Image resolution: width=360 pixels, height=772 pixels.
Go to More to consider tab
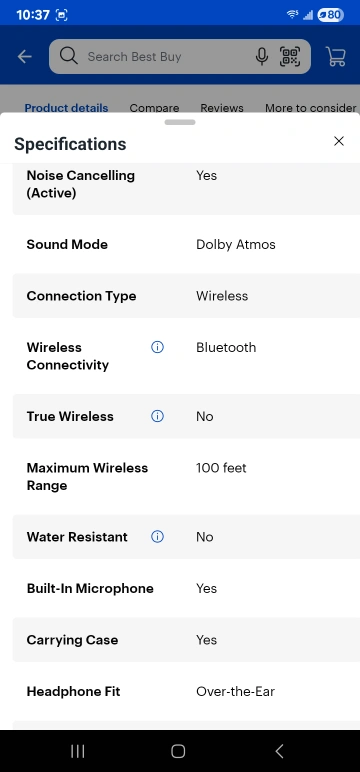[311, 107]
